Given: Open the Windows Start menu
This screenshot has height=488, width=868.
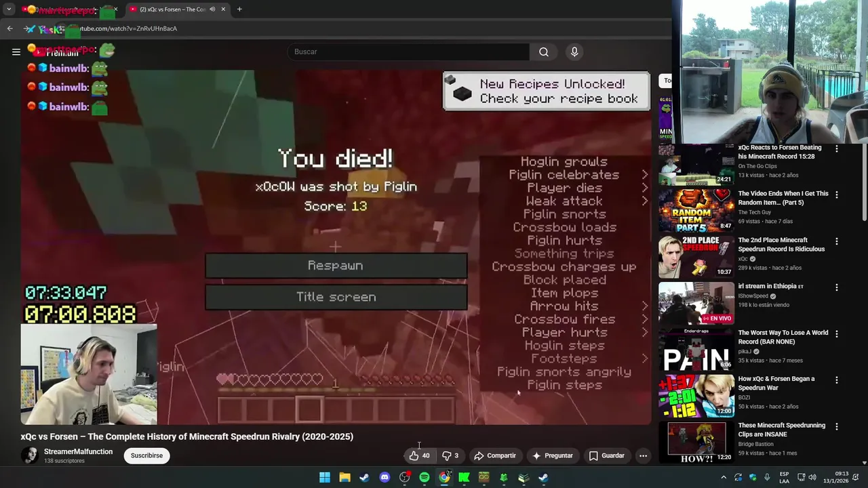Looking at the screenshot, I should click(x=325, y=477).
